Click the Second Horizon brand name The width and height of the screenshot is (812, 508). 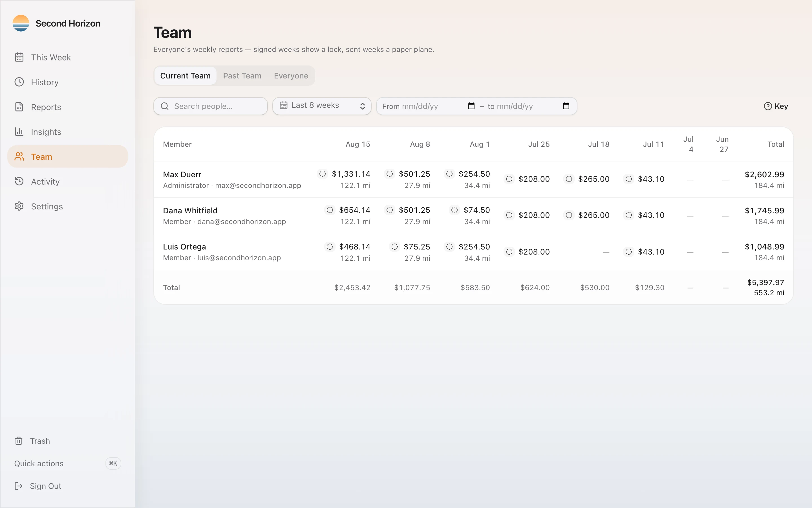click(x=68, y=23)
